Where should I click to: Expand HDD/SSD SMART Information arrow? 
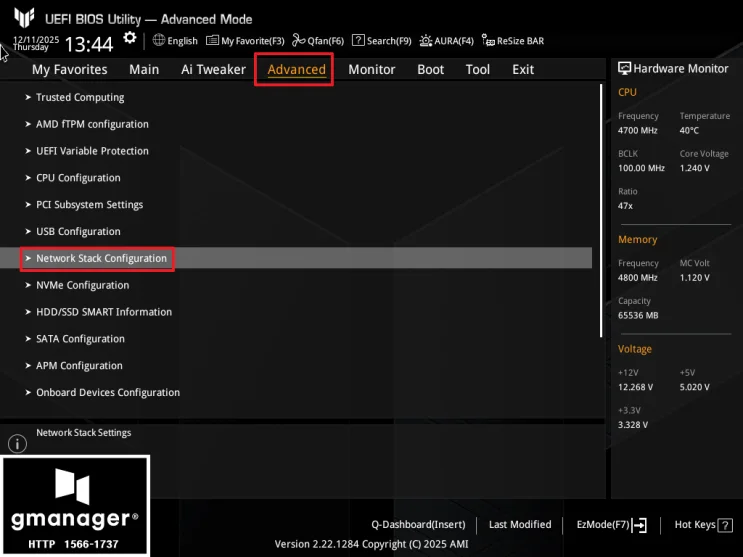coord(28,312)
